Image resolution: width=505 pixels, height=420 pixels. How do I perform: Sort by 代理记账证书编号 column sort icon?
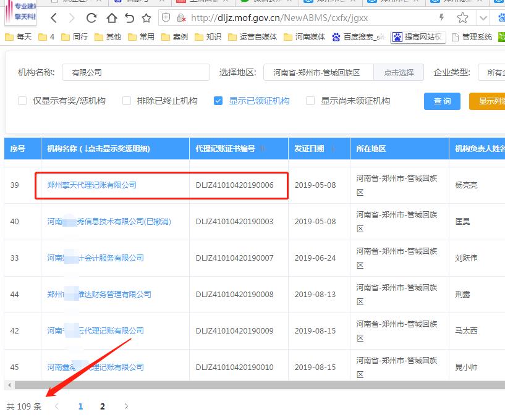click(x=263, y=149)
